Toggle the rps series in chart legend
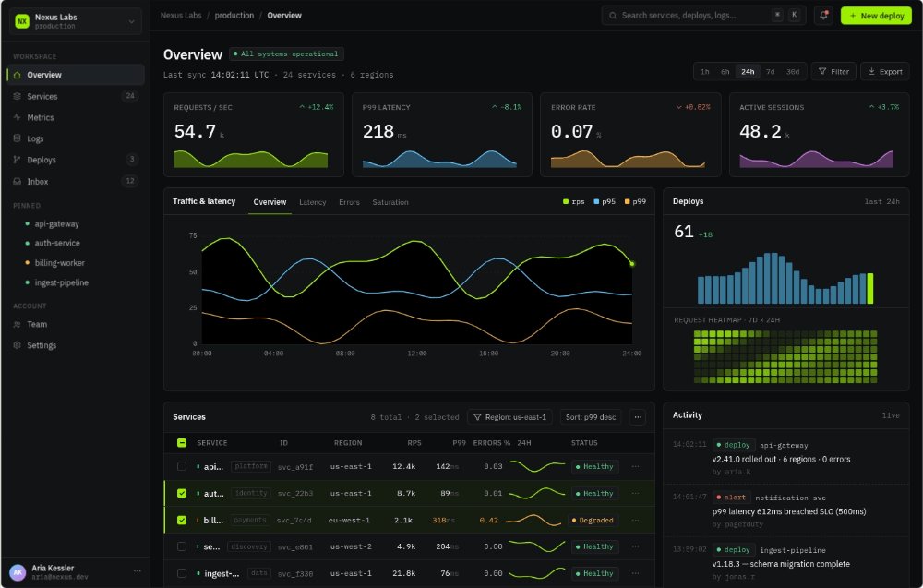Screen dimensions: 923x588 click(573, 201)
